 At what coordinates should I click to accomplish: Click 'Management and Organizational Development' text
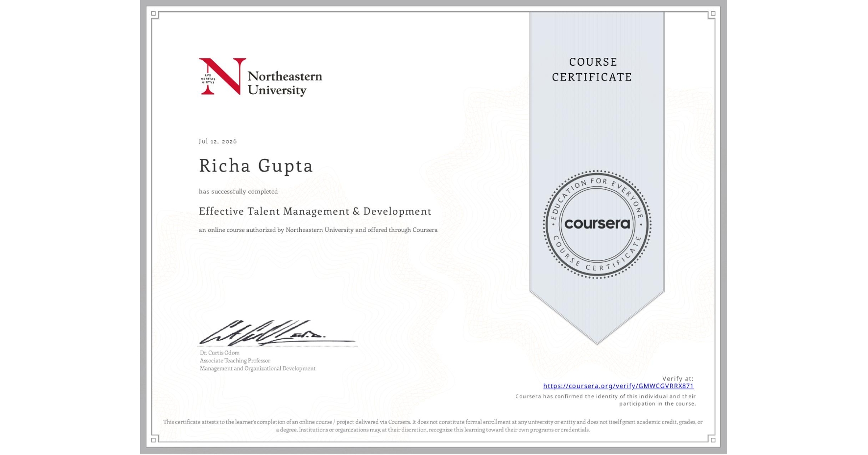(x=258, y=369)
